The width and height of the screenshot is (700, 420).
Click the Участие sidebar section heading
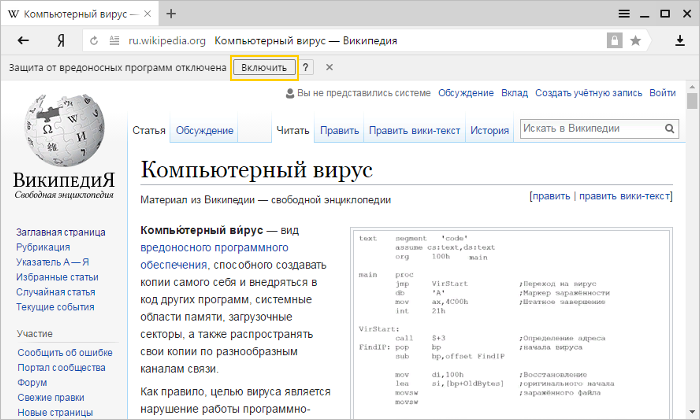click(35, 333)
